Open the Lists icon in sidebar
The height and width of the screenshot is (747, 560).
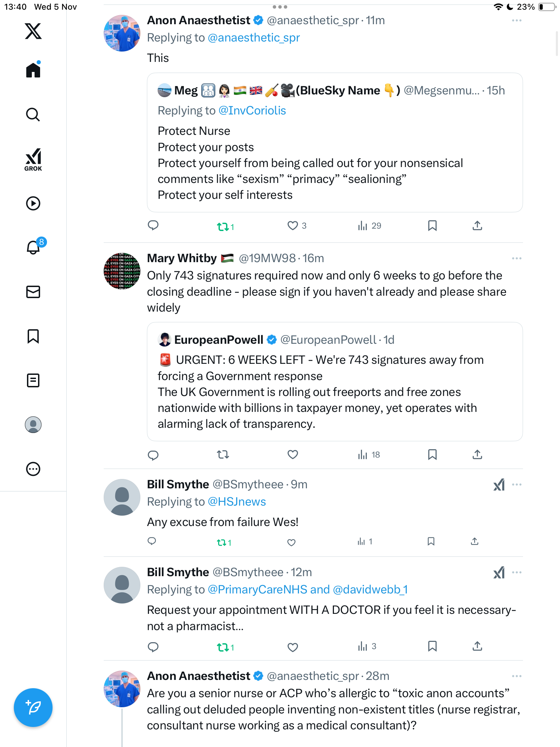click(x=33, y=380)
